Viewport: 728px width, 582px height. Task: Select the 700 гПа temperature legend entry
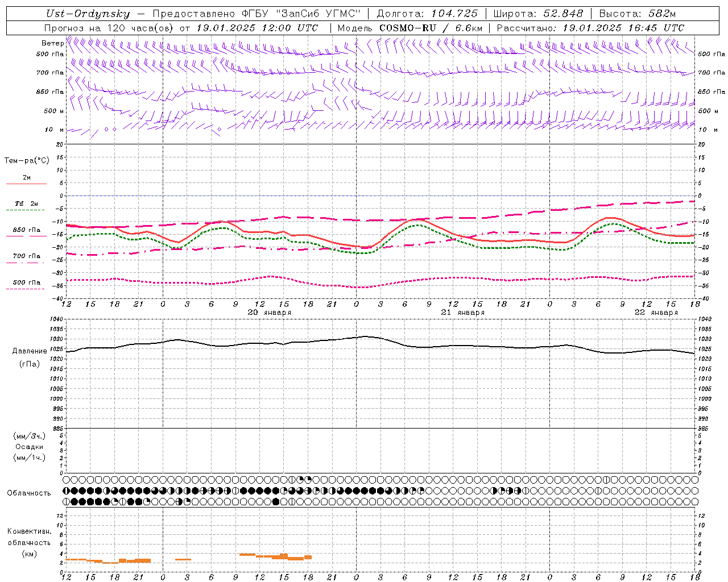pos(27,256)
